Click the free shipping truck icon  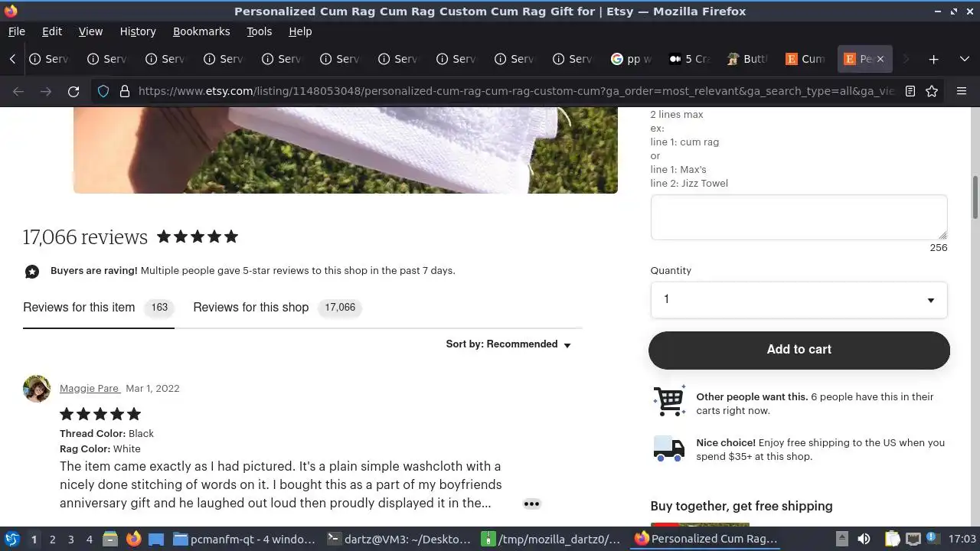tap(669, 448)
